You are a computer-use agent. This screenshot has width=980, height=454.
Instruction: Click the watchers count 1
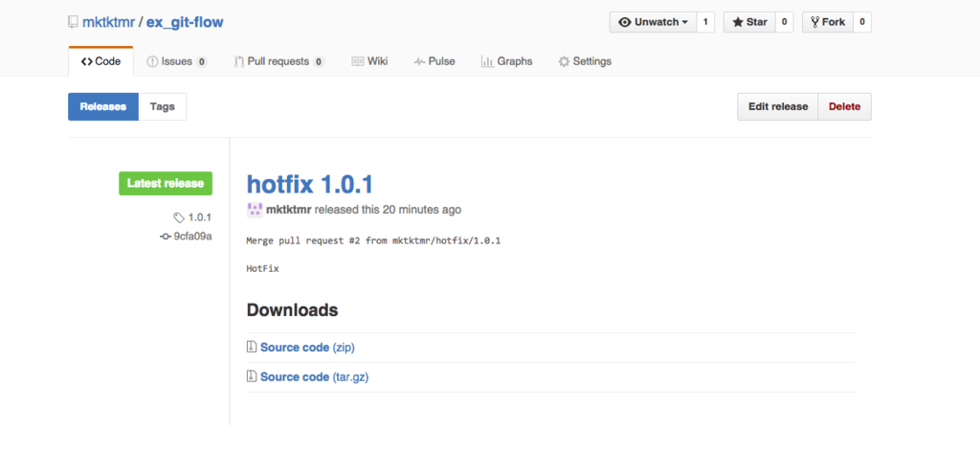(705, 22)
